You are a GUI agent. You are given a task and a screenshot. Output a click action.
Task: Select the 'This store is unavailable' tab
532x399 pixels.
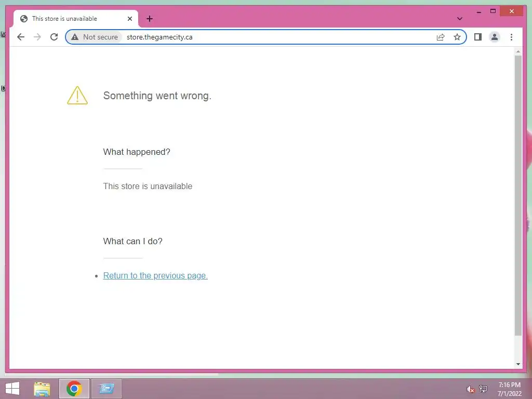pos(76,19)
